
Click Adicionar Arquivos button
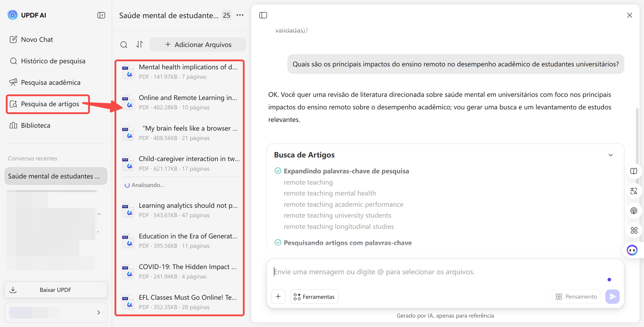click(x=198, y=45)
